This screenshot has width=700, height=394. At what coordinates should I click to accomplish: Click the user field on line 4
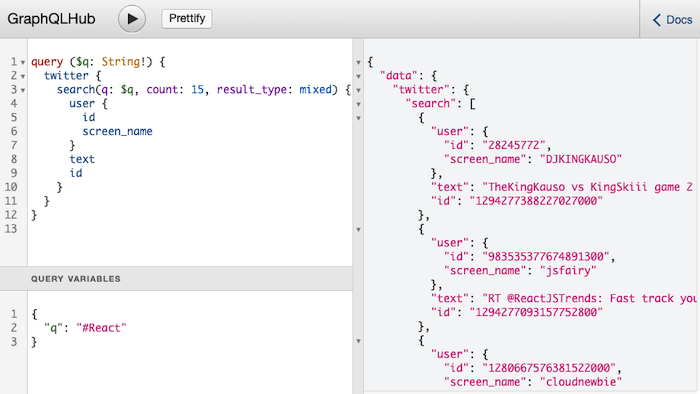pyautogui.click(x=82, y=104)
